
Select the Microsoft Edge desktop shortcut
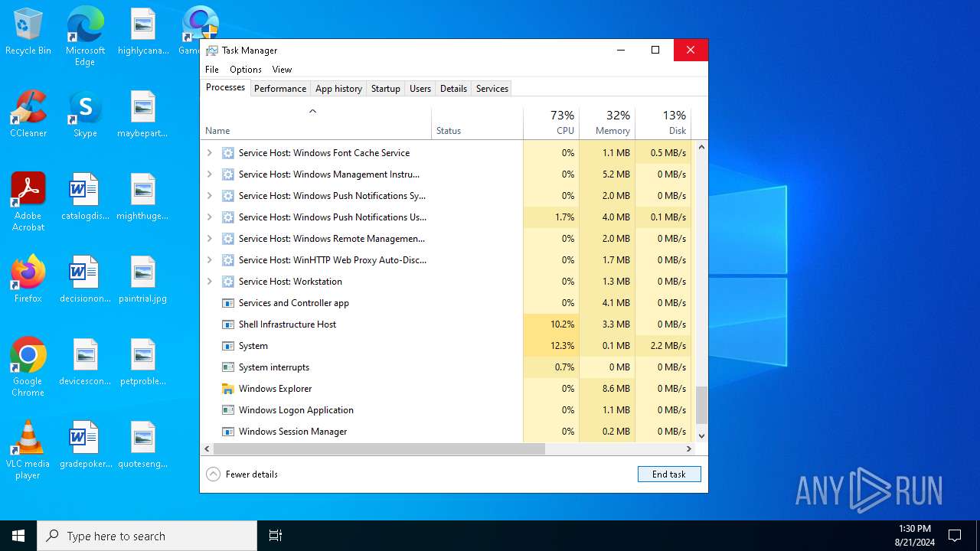tap(85, 37)
